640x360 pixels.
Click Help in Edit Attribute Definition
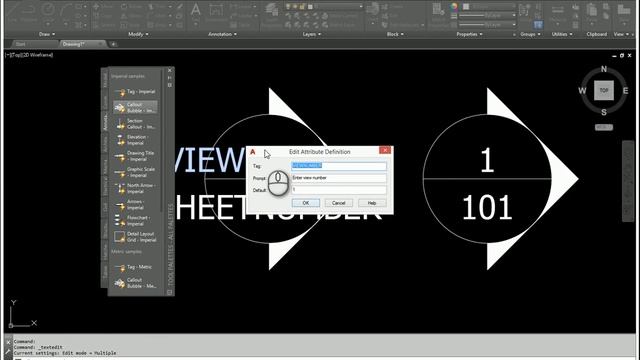pyautogui.click(x=372, y=203)
